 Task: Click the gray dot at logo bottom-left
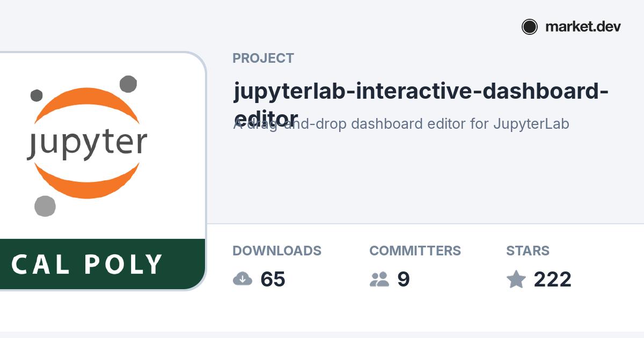(45, 206)
